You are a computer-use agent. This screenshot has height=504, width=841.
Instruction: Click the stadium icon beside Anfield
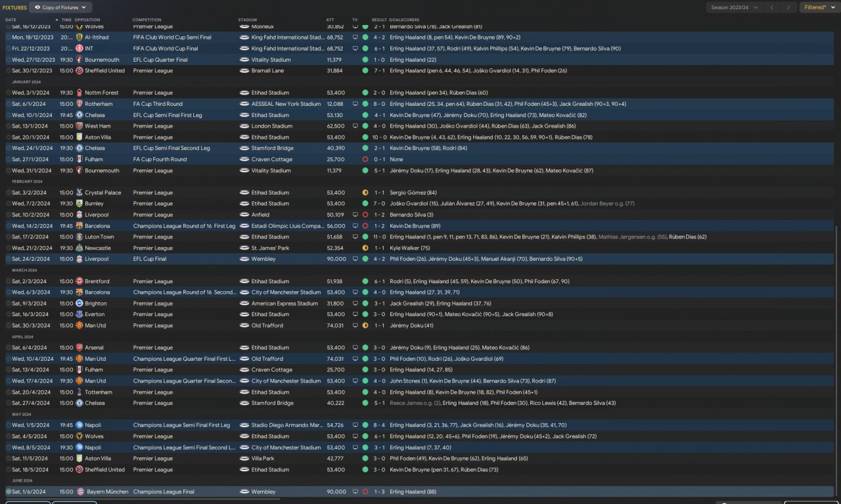tap(244, 215)
